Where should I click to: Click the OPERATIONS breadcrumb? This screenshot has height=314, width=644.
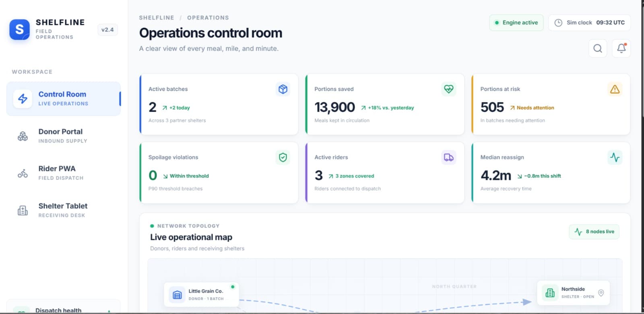[208, 18]
